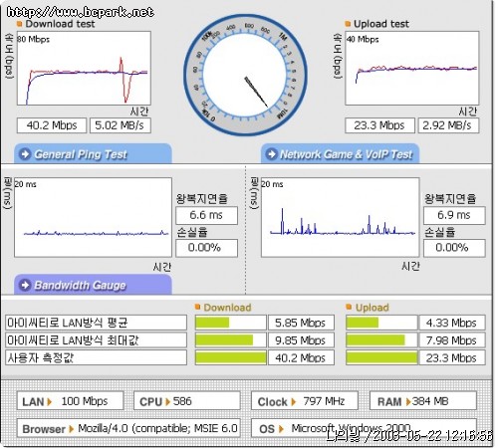
Task: Click the orange arrow next to Browser
Action: 71,429
